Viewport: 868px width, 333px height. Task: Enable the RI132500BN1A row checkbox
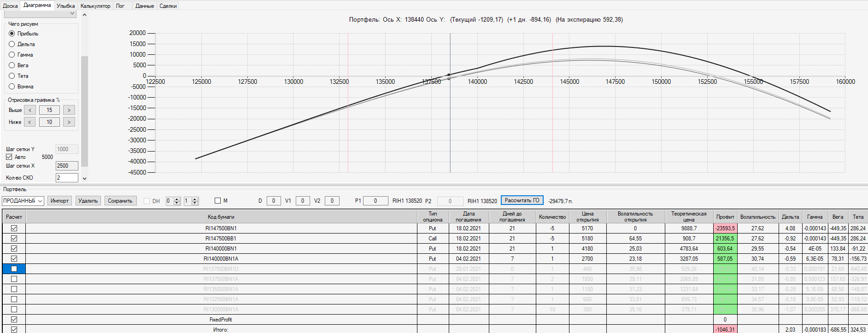point(14,299)
